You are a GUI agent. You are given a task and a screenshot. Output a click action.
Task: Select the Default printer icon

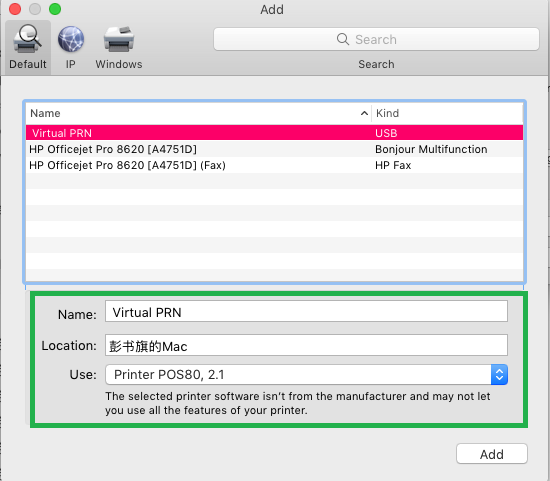27,39
